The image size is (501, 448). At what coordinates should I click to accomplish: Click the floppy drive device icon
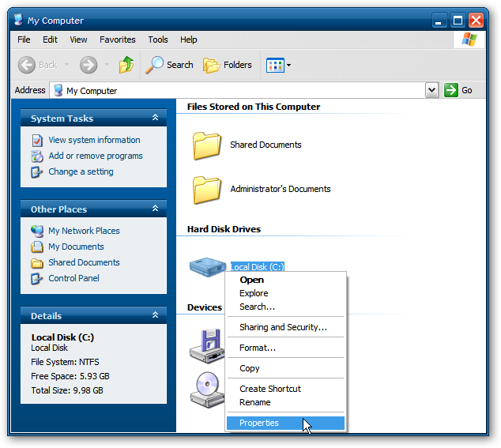(208, 346)
